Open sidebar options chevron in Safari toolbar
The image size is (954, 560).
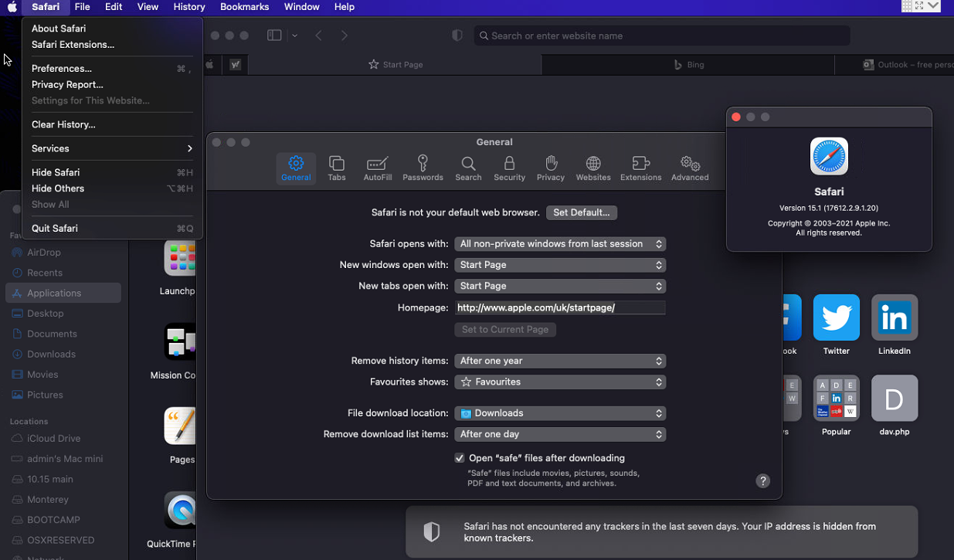coord(294,36)
